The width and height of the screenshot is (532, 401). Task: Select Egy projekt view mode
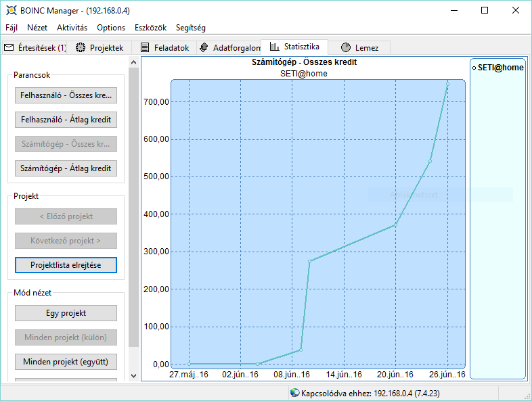point(66,313)
